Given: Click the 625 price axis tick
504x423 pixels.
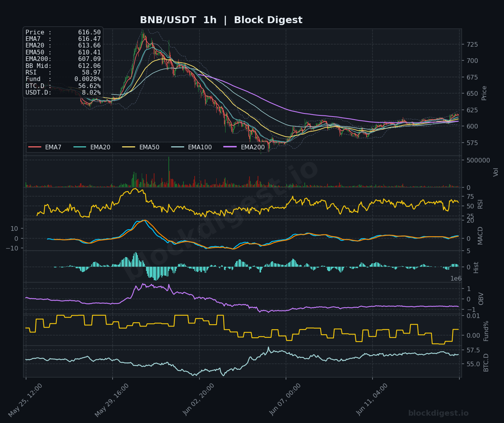Looking at the screenshot, I should (472, 110).
